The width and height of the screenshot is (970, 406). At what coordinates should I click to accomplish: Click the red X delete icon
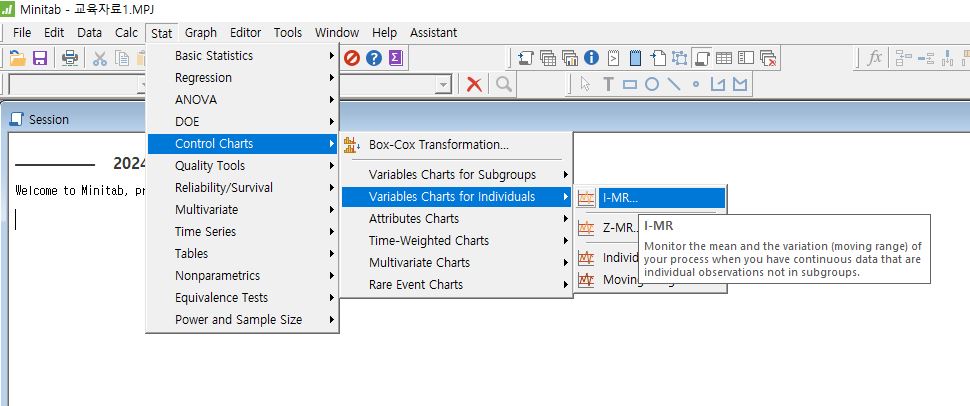point(474,84)
